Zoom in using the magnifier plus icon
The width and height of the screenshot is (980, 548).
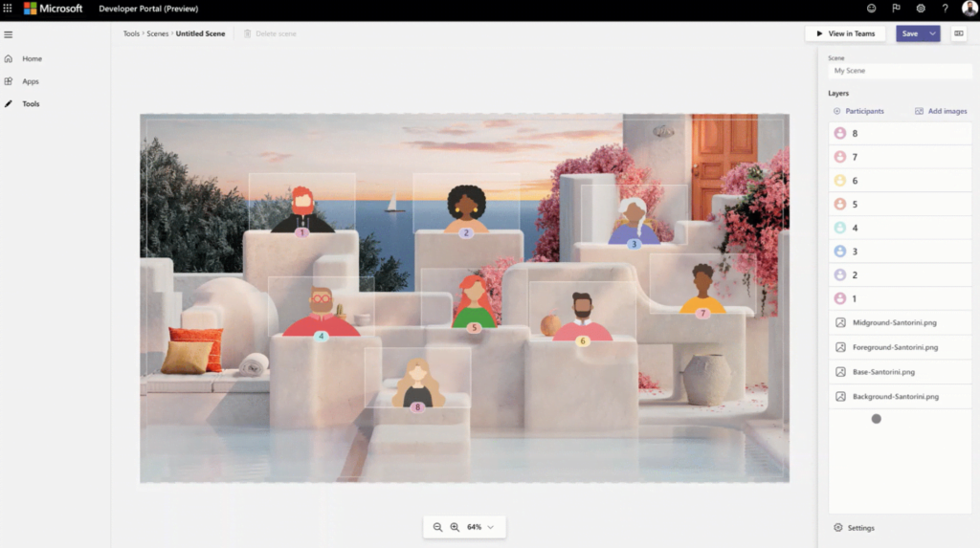455,527
